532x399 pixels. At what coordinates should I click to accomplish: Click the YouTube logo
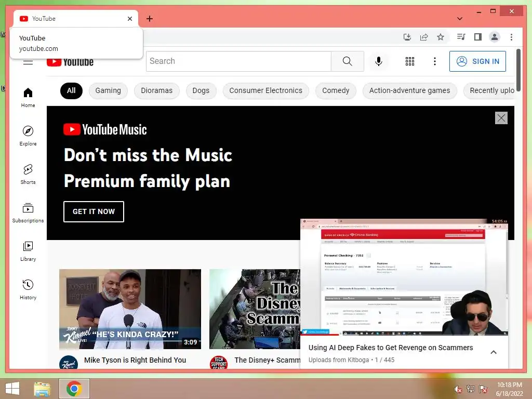70,62
